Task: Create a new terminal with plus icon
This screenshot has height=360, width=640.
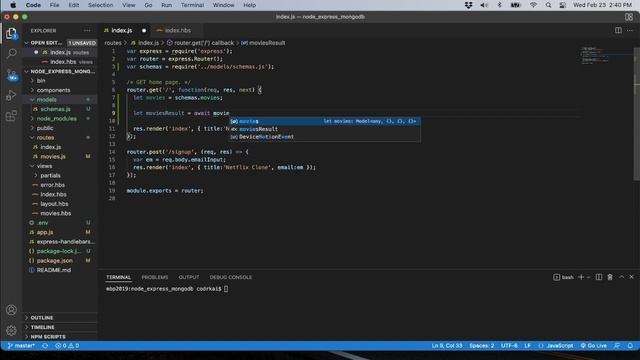Action: [x=581, y=277]
